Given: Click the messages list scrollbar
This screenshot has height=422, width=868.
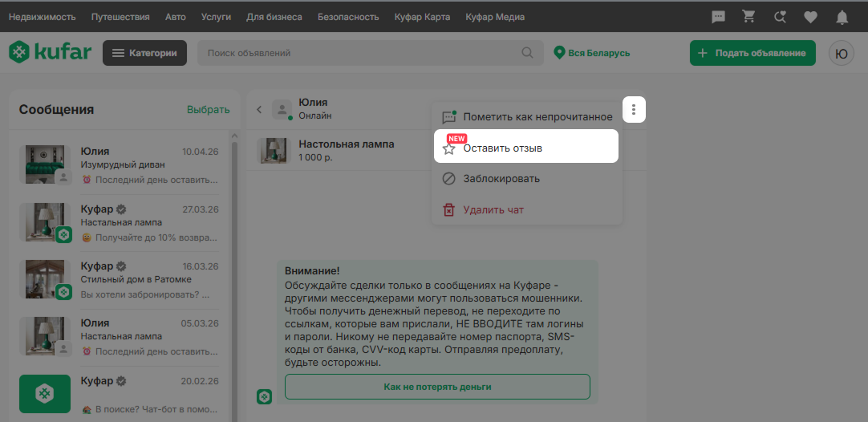Looking at the screenshot, I should [x=234, y=282].
